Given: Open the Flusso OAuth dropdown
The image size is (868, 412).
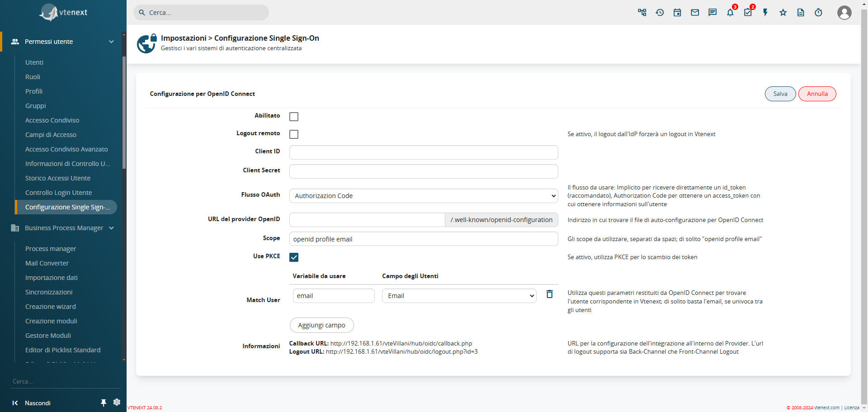Looking at the screenshot, I should click(424, 196).
